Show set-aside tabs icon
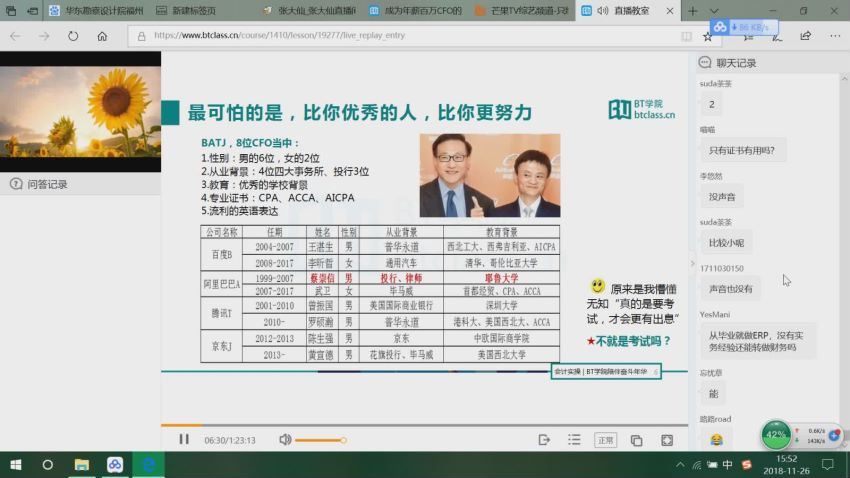850x478 pixels. [11, 10]
